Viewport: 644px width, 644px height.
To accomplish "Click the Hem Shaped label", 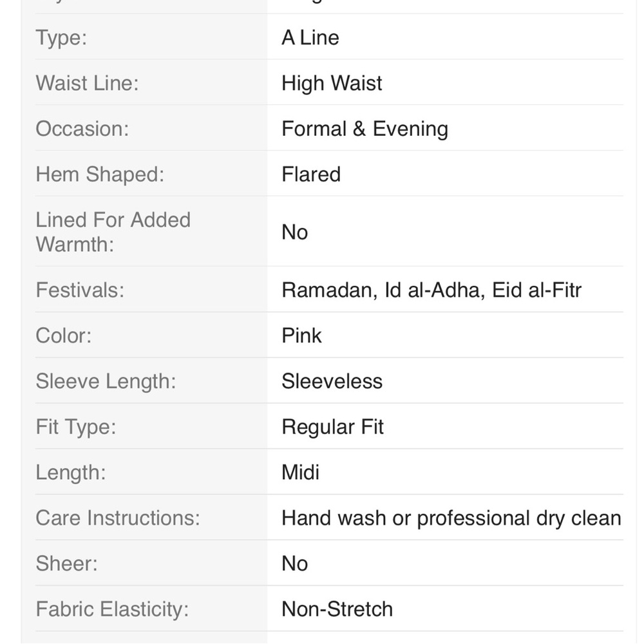I will pos(100,174).
